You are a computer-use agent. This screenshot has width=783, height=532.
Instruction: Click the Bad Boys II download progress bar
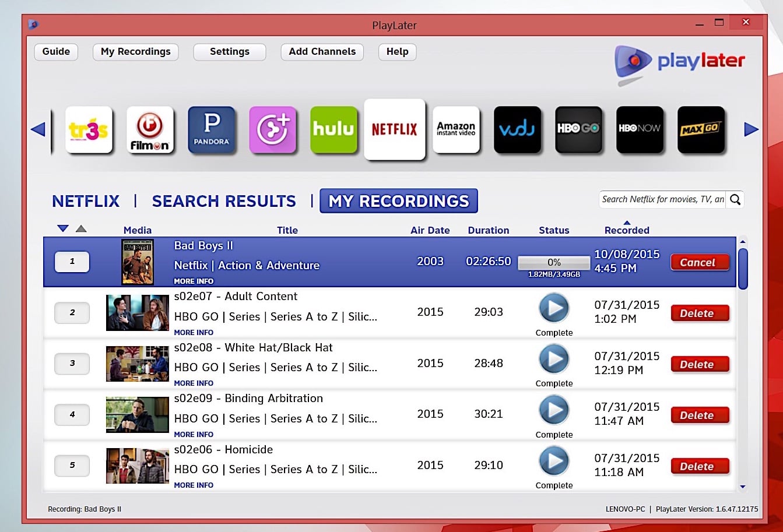click(x=553, y=262)
